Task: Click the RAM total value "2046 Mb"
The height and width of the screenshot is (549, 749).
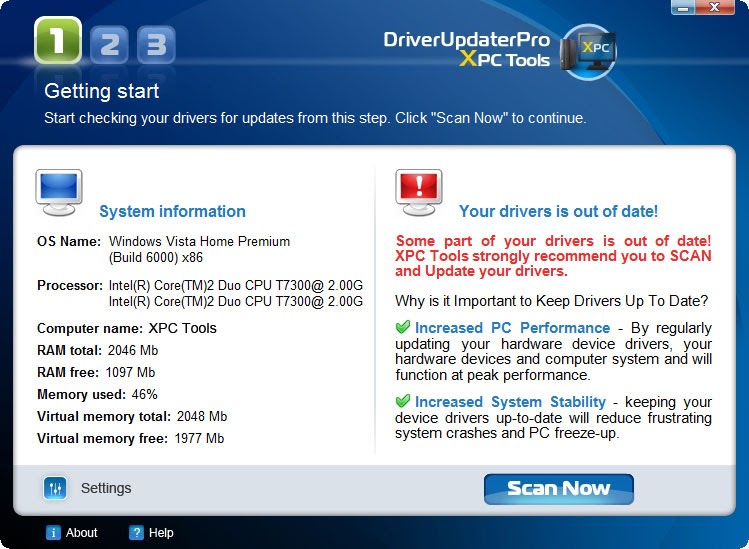Action: tap(133, 350)
